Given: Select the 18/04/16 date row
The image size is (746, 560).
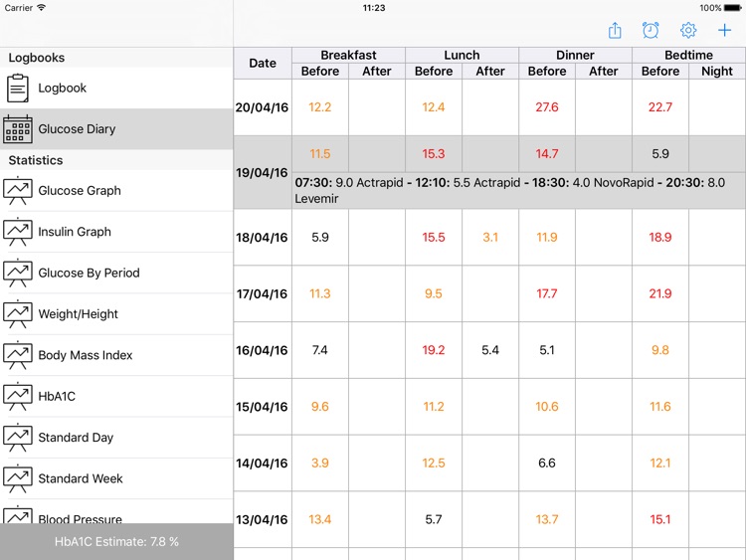Looking at the screenshot, I should tap(489, 237).
